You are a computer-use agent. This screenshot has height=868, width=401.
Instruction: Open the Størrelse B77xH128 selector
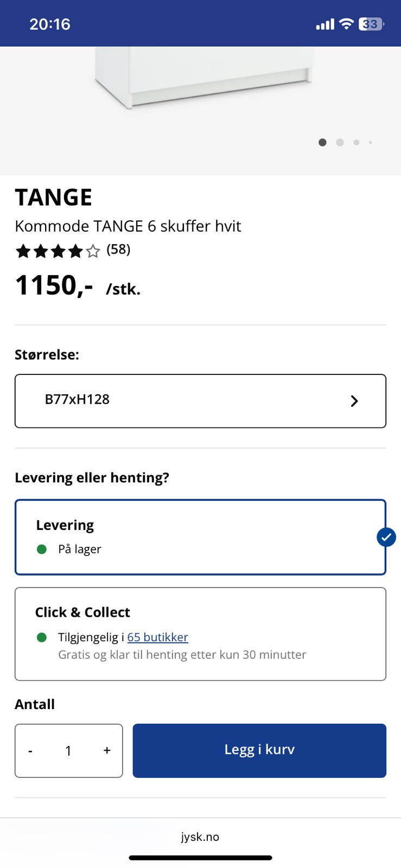(x=200, y=401)
